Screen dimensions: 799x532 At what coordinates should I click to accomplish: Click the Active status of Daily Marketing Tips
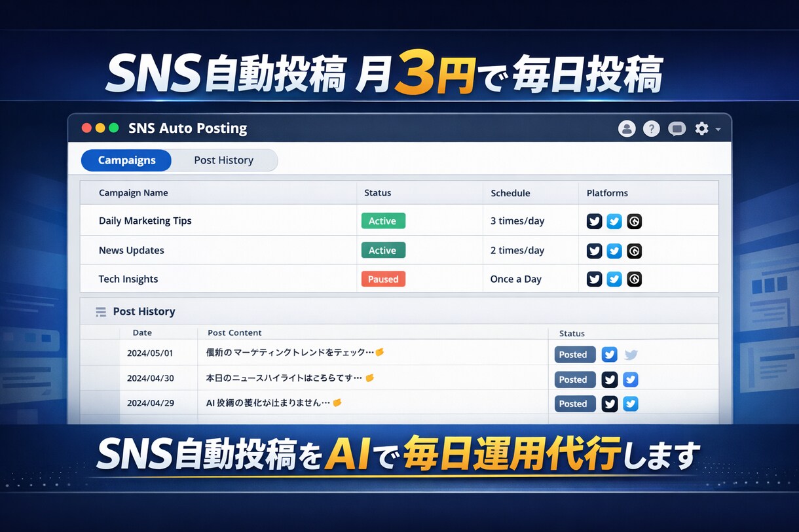pyautogui.click(x=383, y=221)
